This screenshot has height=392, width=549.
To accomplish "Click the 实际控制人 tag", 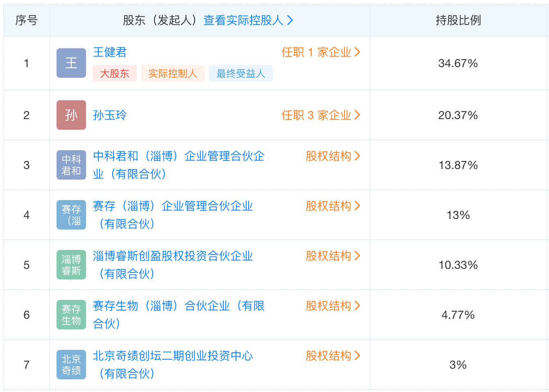I will pyautogui.click(x=173, y=73).
